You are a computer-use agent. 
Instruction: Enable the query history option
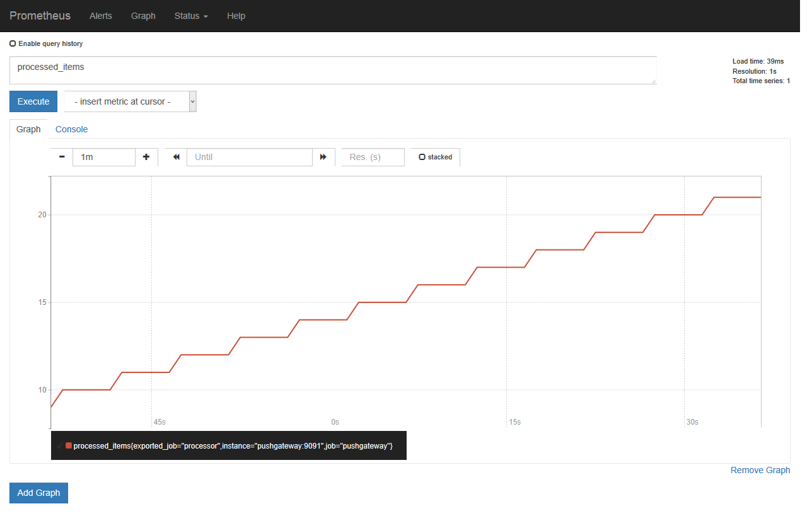pos(13,43)
